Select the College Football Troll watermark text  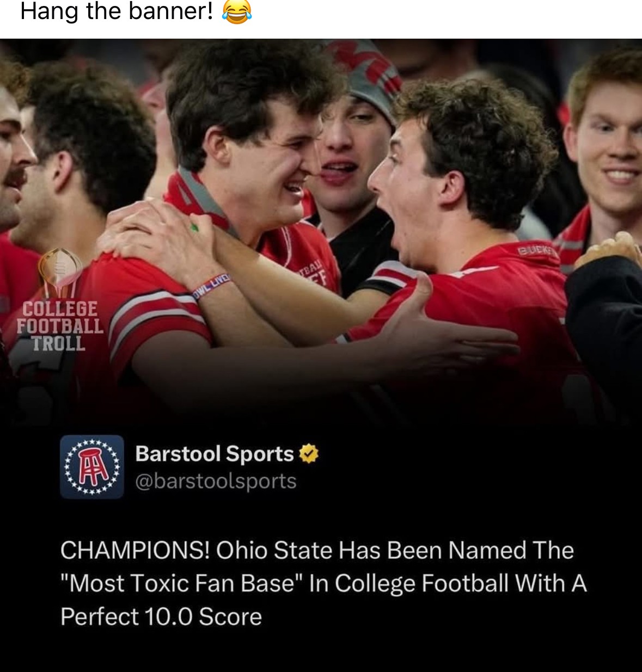coord(59,326)
